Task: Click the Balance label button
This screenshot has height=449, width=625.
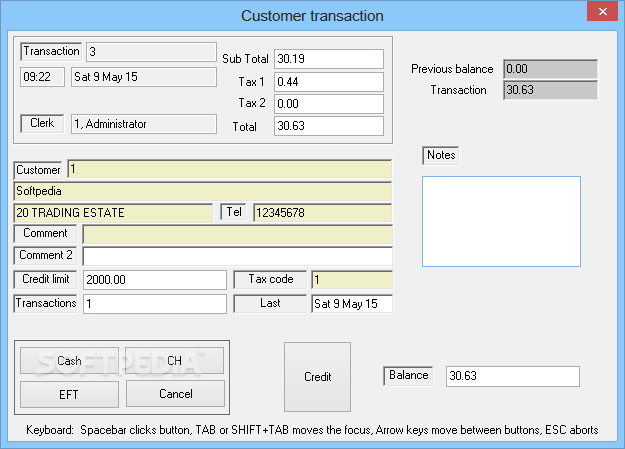Action: [x=408, y=376]
